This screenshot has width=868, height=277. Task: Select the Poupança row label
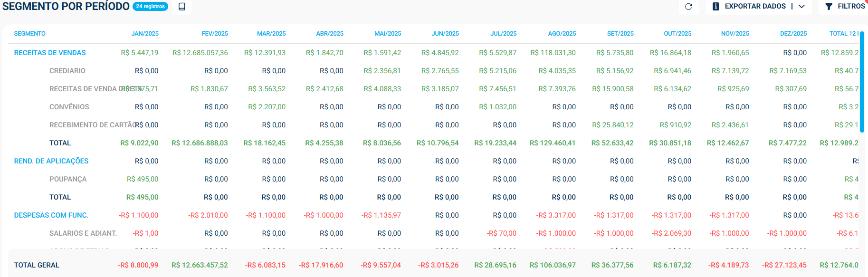(x=68, y=179)
